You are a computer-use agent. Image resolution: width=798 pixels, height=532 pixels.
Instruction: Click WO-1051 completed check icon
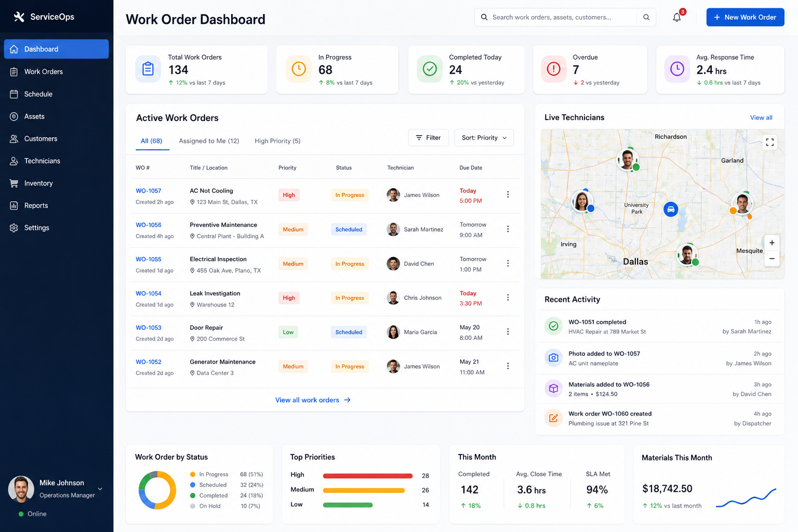coord(554,326)
